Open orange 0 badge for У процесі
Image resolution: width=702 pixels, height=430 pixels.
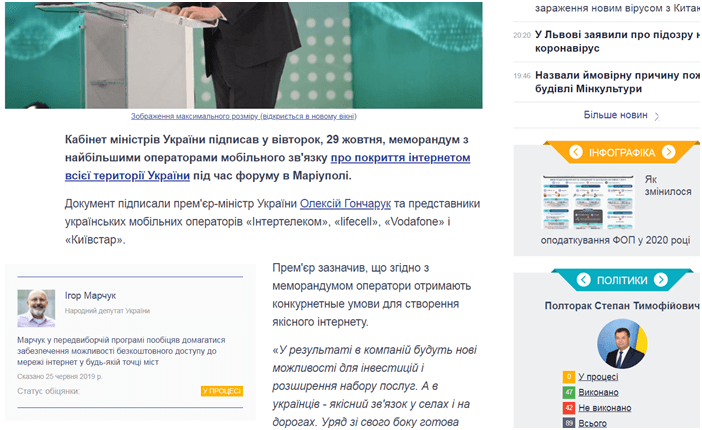click(569, 377)
